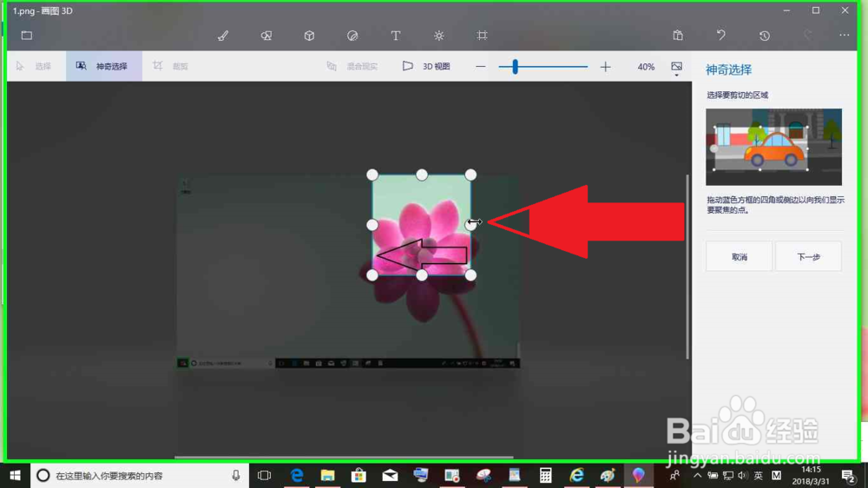Screen dimensions: 868x488
Task: Select the Text tool
Action: [396, 36]
